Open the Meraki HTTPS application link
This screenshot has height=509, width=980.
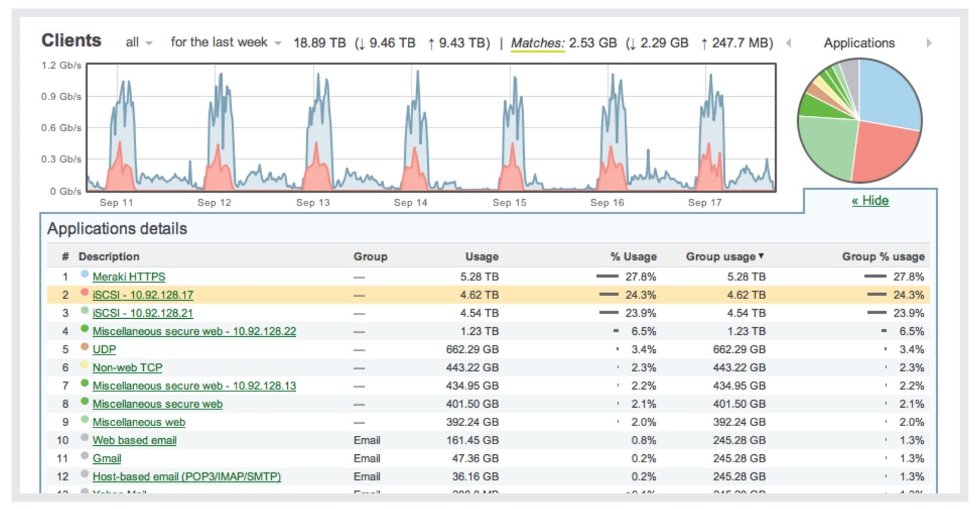click(129, 277)
